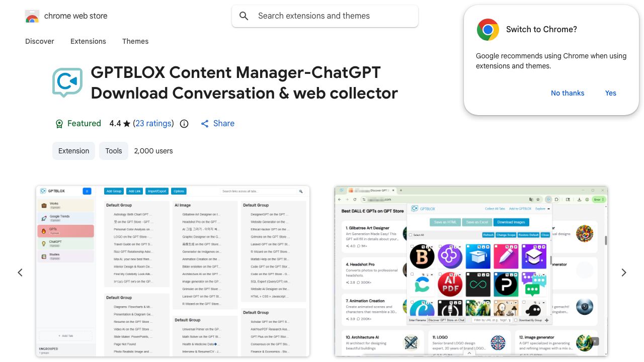
Task: Click the Enter Filename input field
Action: (x=446, y=320)
